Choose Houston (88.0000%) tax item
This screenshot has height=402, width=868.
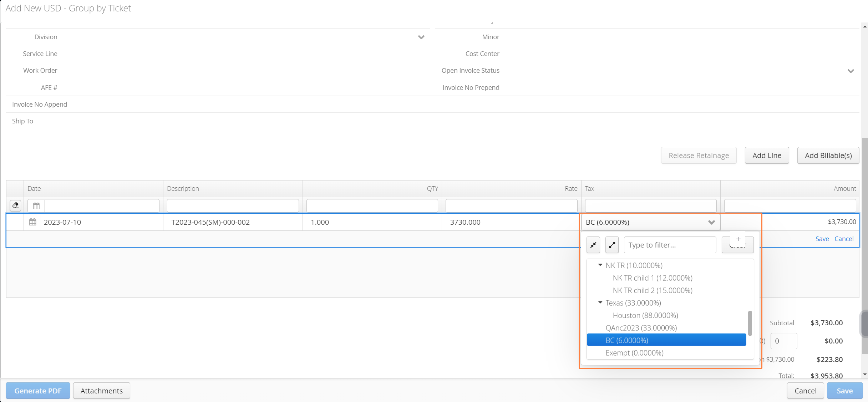coord(645,315)
